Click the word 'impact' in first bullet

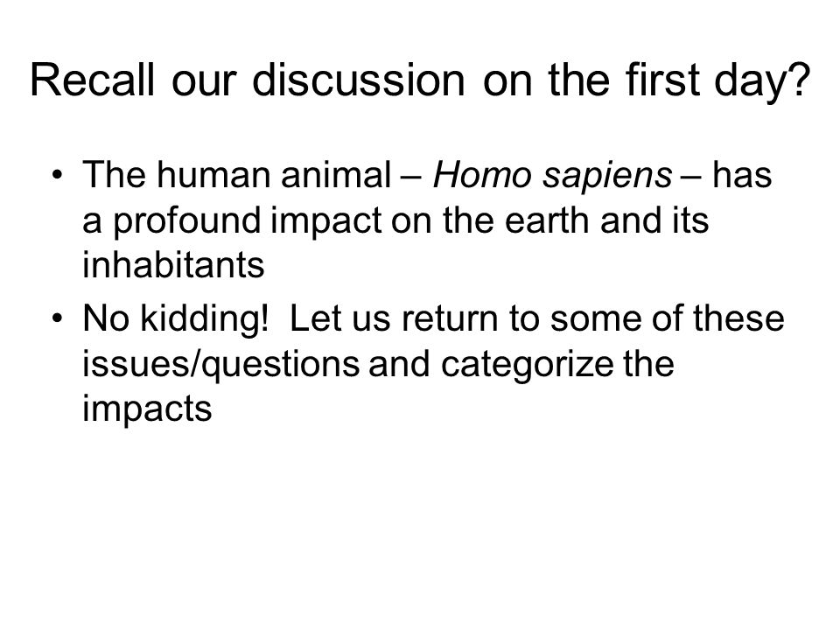pyautogui.click(x=326, y=221)
